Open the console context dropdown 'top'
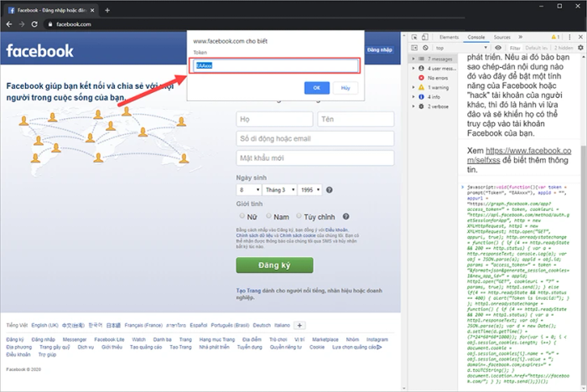The image size is (587, 392). (x=461, y=48)
